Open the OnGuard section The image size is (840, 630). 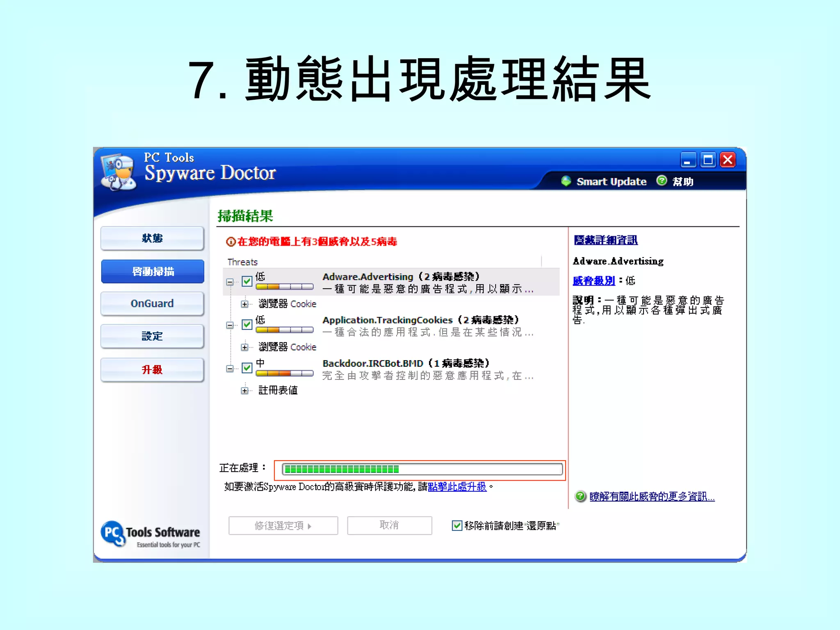(x=152, y=304)
